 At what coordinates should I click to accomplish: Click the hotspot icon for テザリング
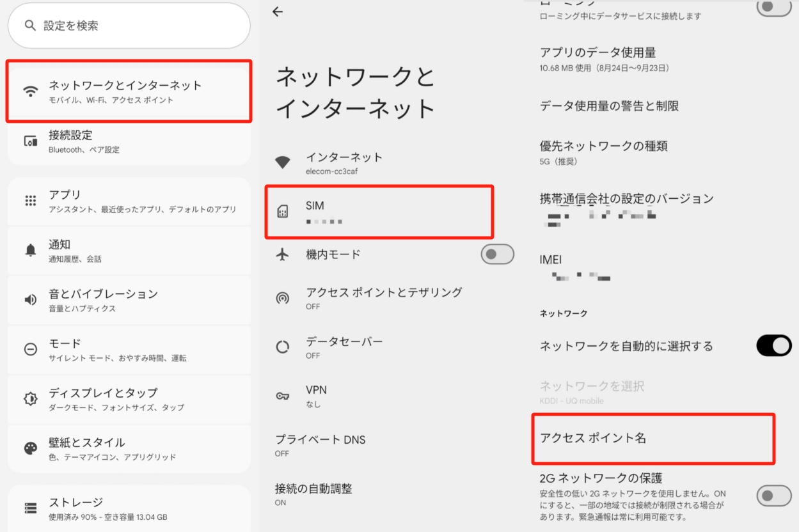point(282,297)
